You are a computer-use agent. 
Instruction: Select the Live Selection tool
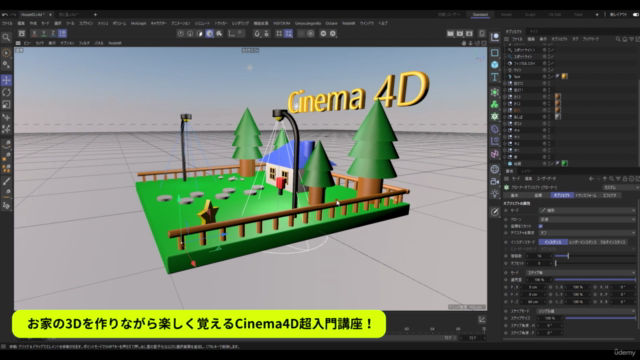(7, 53)
